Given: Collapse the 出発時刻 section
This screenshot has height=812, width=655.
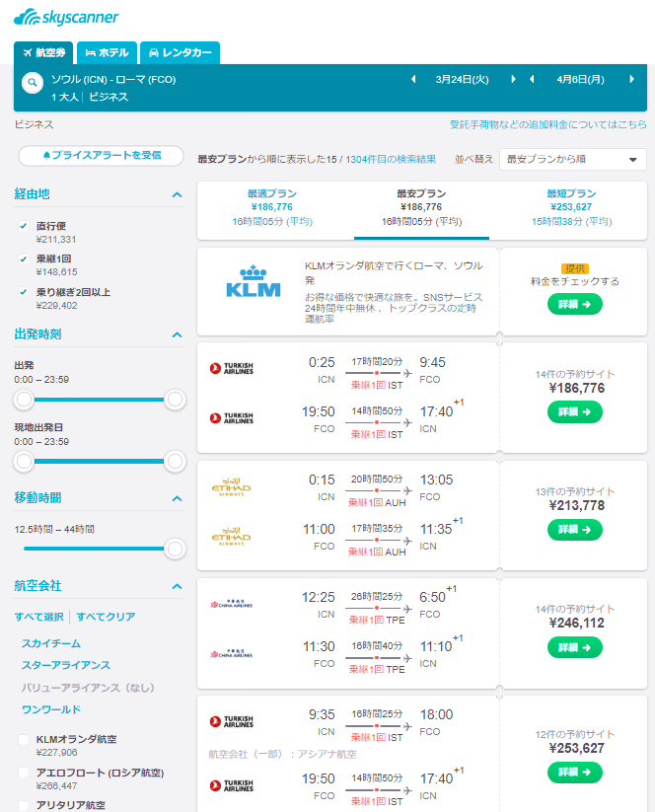Looking at the screenshot, I should [177, 334].
